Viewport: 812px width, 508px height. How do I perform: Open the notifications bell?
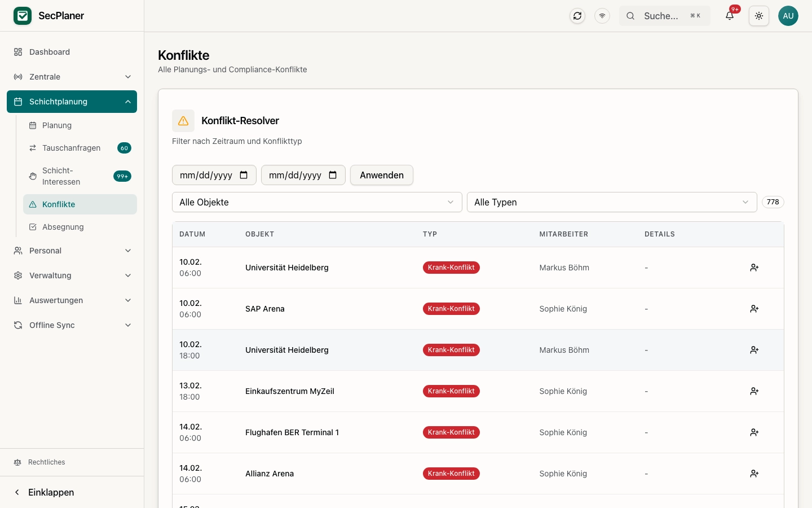point(730,16)
